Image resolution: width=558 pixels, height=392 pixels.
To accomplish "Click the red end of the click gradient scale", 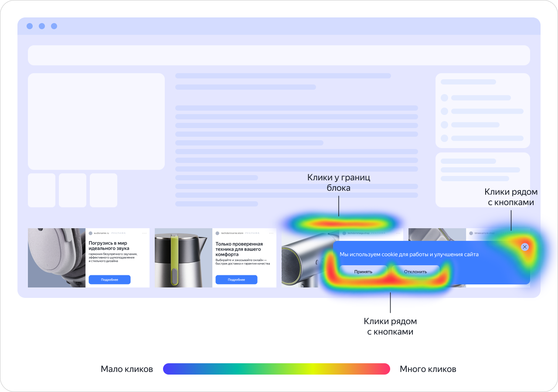I will pyautogui.click(x=383, y=369).
